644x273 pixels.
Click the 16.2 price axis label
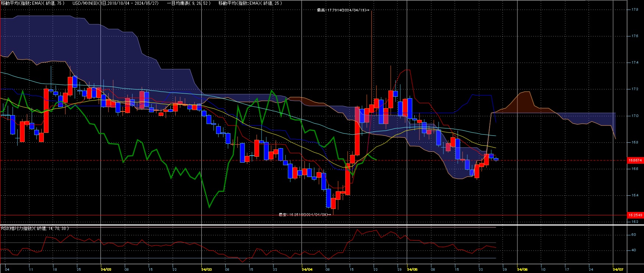(635, 222)
